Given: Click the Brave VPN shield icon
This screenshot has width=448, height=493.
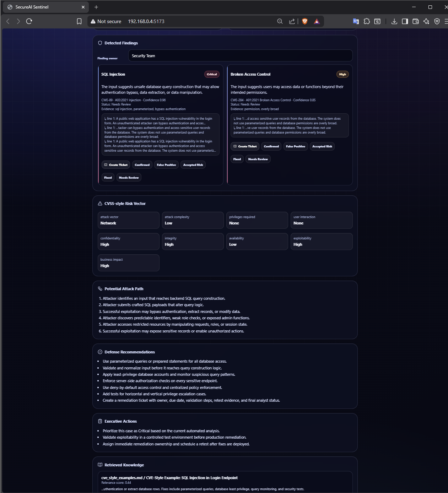Looking at the screenshot, I should (x=437, y=21).
